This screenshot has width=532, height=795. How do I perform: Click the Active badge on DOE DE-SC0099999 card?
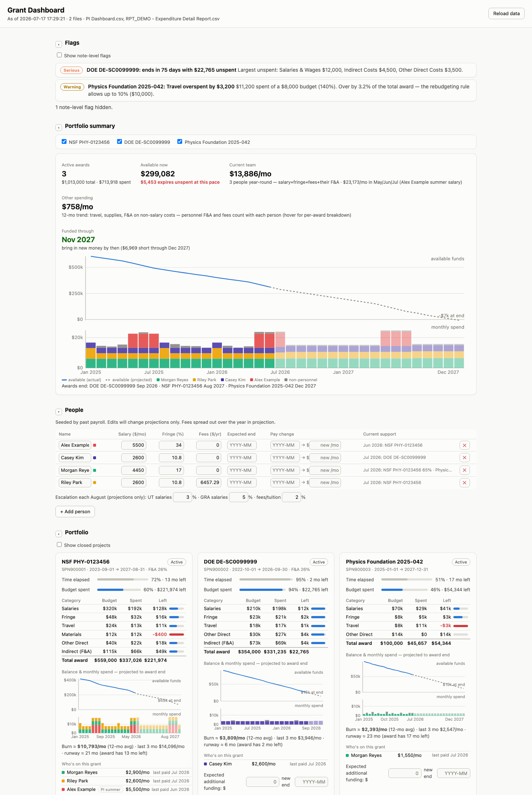(x=319, y=562)
